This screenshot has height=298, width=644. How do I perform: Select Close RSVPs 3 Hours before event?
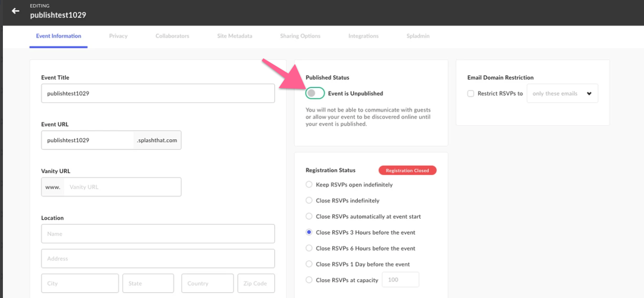[x=309, y=232]
